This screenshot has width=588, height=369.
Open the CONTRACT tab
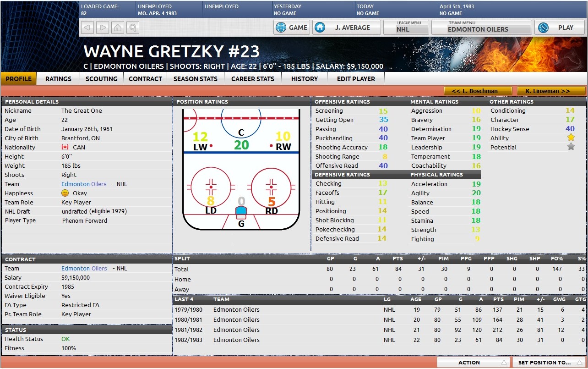(x=145, y=79)
